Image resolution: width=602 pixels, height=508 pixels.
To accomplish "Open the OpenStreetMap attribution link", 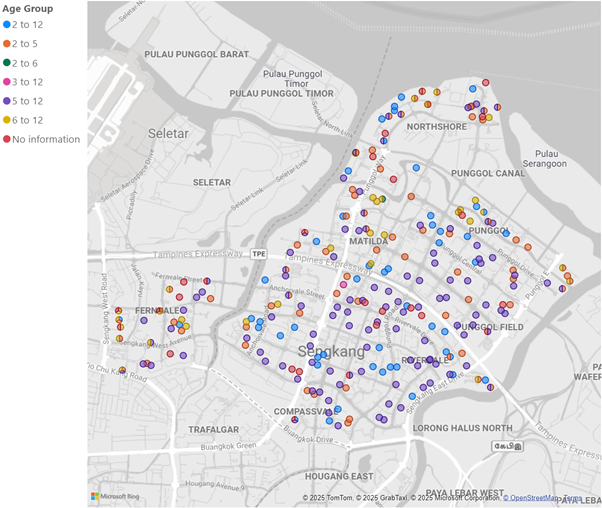I will pyautogui.click(x=531, y=498).
